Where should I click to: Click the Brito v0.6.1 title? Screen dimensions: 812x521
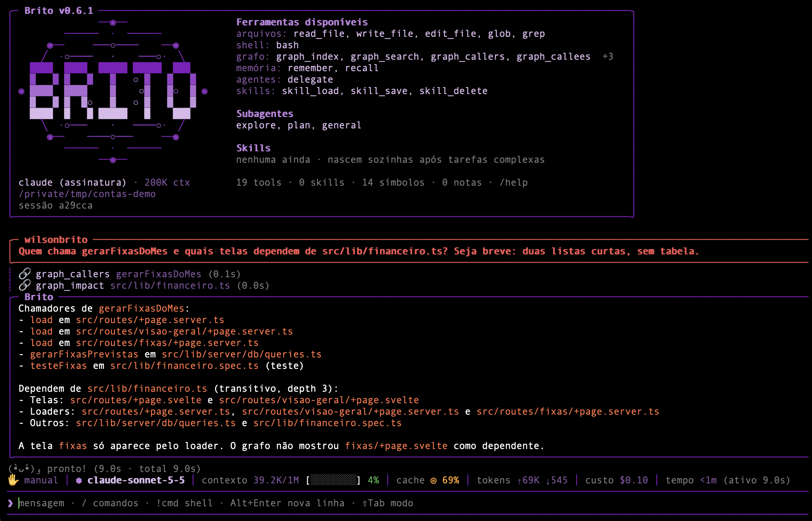tap(59, 11)
